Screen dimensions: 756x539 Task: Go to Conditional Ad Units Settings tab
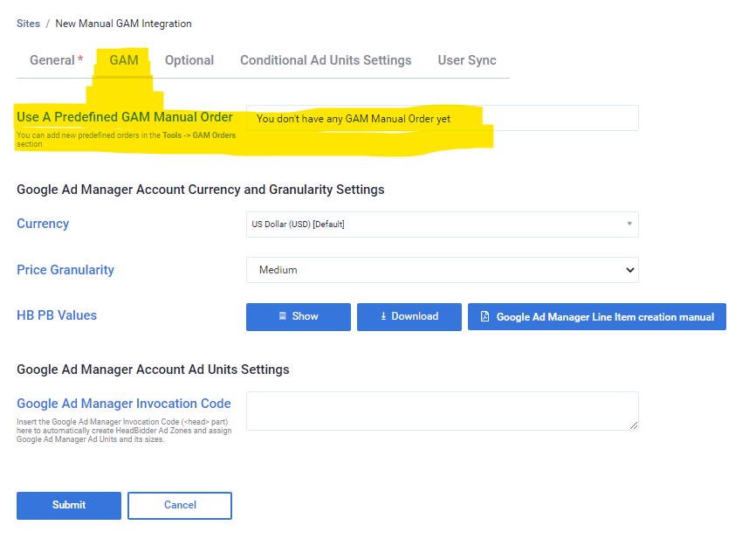pyautogui.click(x=326, y=60)
